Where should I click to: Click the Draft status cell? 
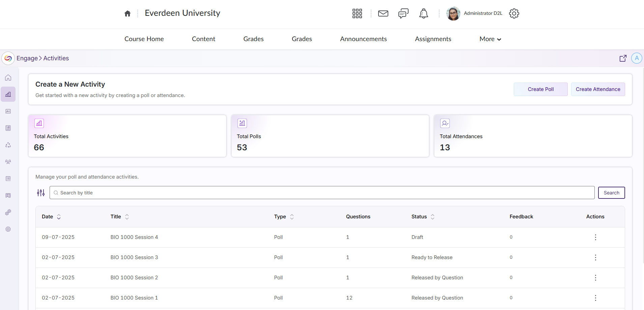point(417,237)
